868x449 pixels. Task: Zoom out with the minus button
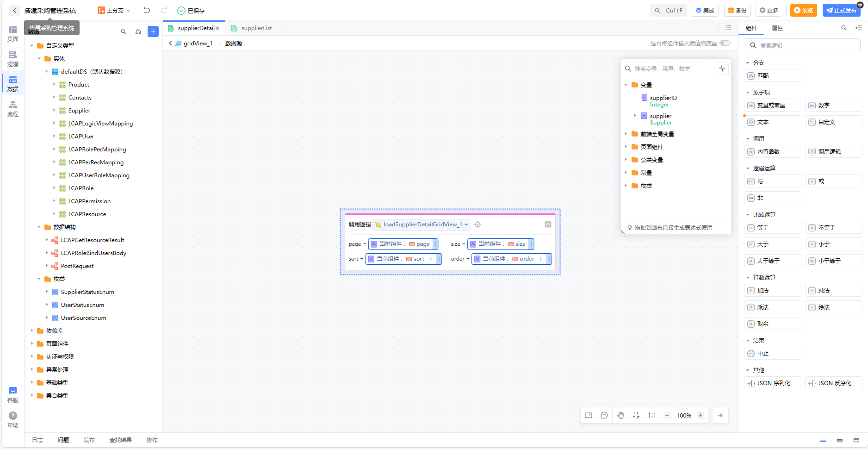[667, 415]
